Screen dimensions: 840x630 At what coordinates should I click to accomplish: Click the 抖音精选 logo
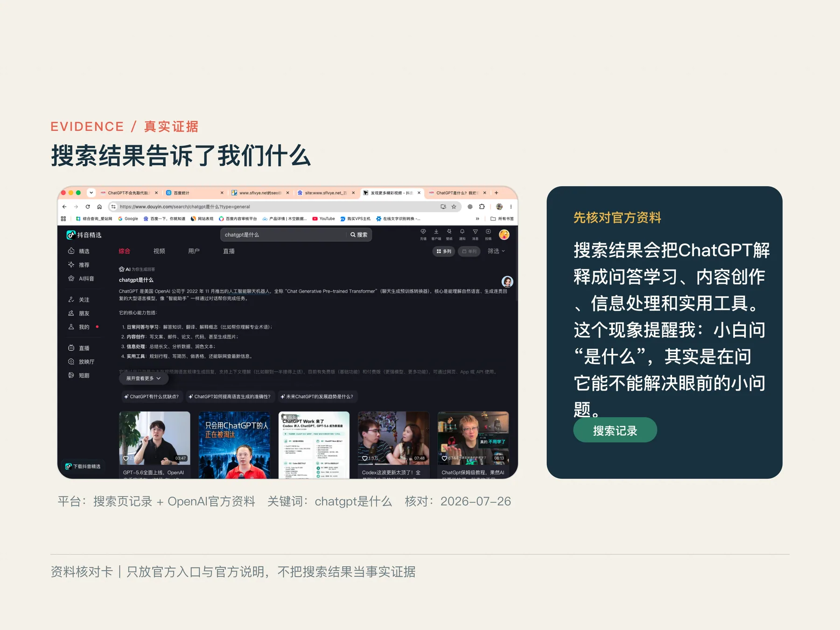(x=84, y=235)
